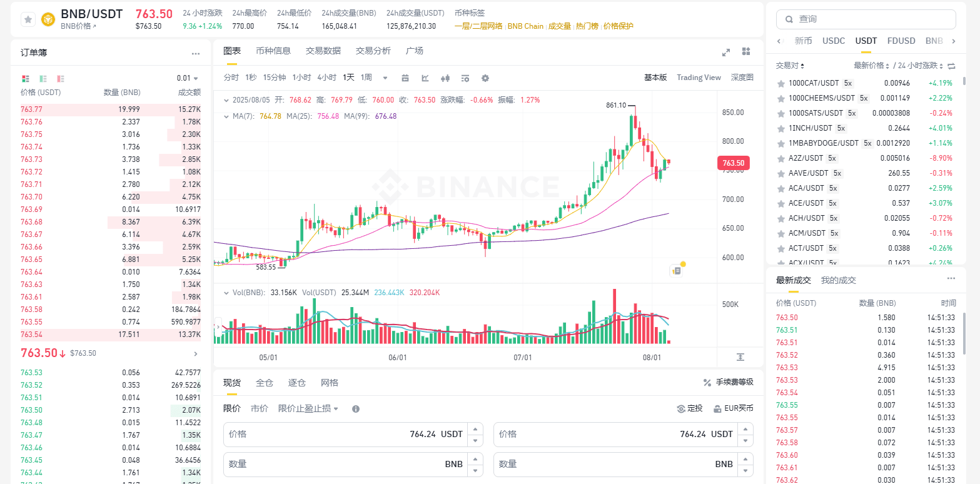
Task: Open the layout grid icon above chart
Action: [746, 51]
